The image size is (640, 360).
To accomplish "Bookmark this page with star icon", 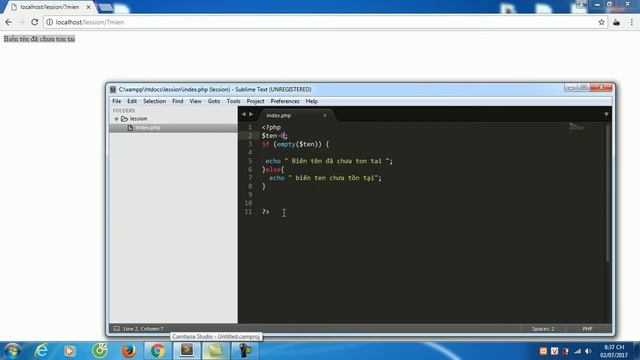I will 601,22.
